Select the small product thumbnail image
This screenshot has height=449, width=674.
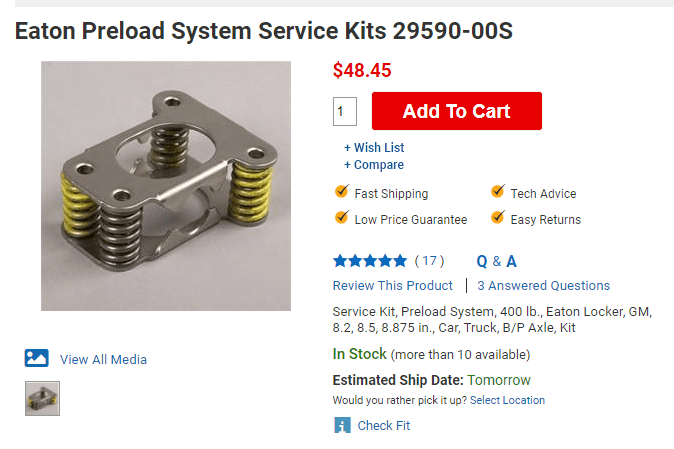[x=43, y=398]
